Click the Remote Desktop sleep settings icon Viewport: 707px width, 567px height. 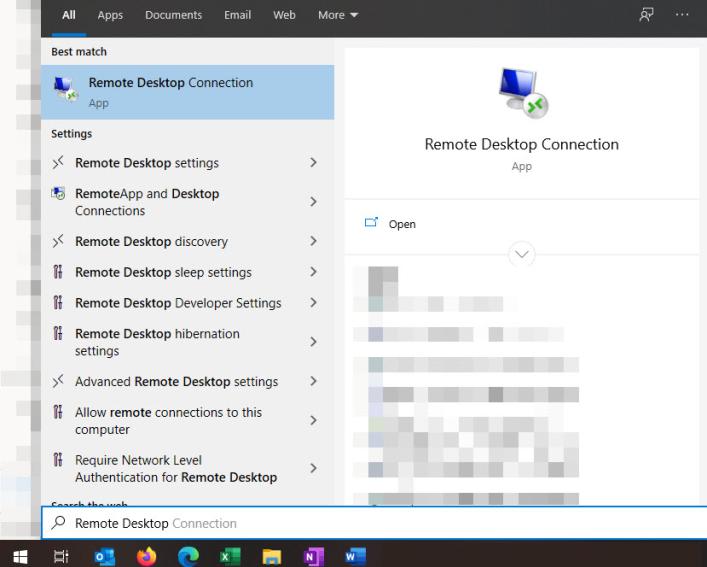coord(58,272)
